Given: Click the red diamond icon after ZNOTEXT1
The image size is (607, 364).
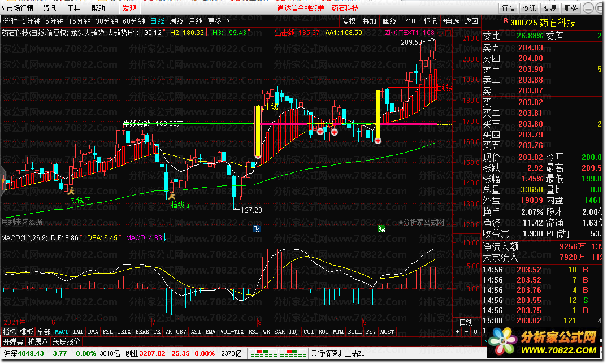Looking at the screenshot, I should tap(440, 33).
